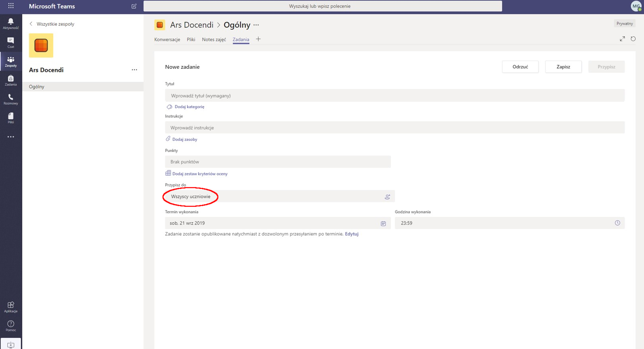Viewport: 644px width, 349px height.
Task: Click Dodaj zestaw kryteriów oceny link
Action: click(200, 174)
